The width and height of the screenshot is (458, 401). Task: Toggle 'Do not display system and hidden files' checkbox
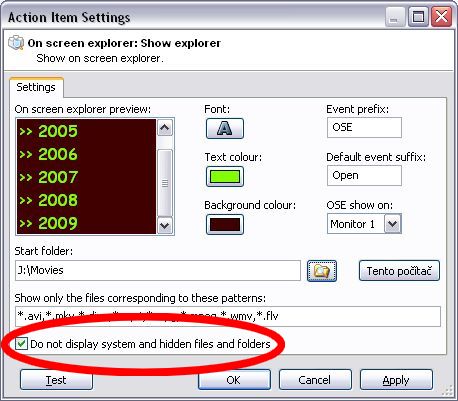coord(21,344)
